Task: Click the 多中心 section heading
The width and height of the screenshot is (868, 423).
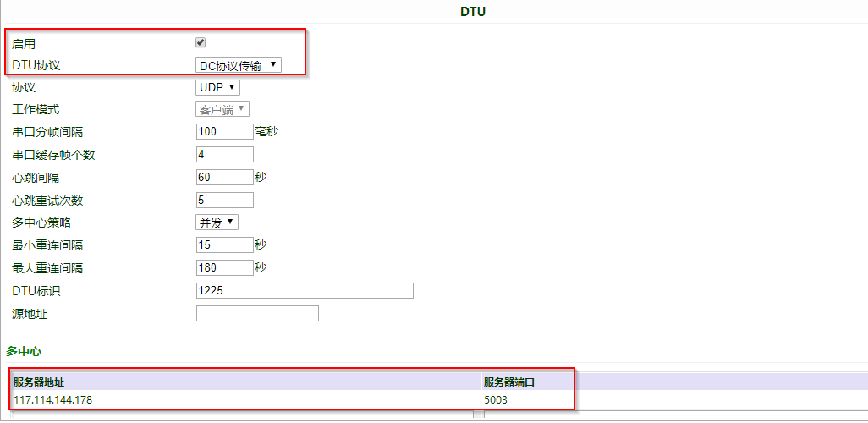Action: [x=24, y=350]
